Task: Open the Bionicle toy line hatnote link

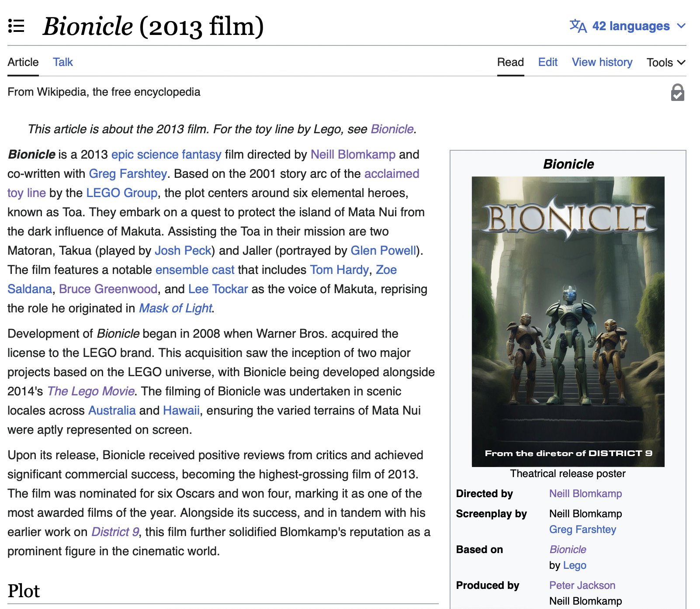Action: pyautogui.click(x=392, y=129)
